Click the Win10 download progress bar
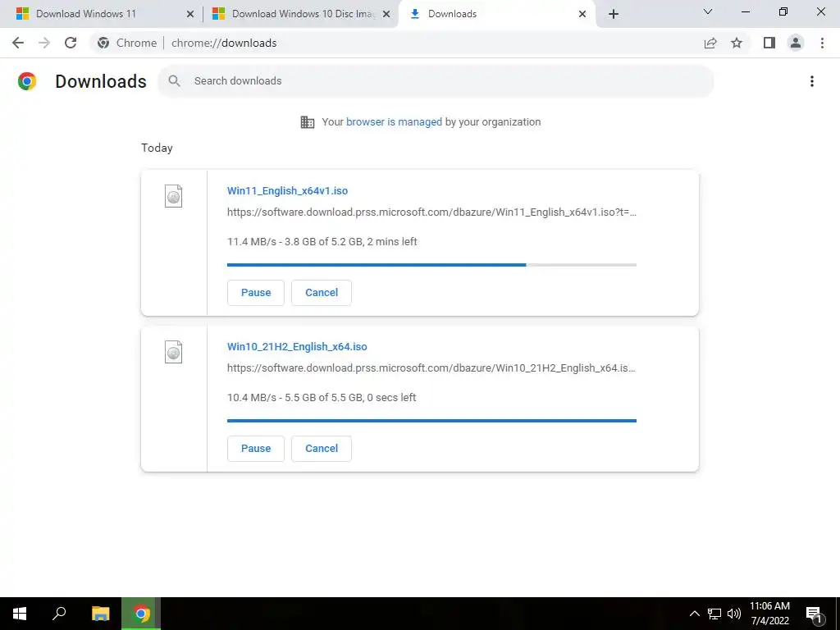The height and width of the screenshot is (630, 840). click(x=431, y=421)
